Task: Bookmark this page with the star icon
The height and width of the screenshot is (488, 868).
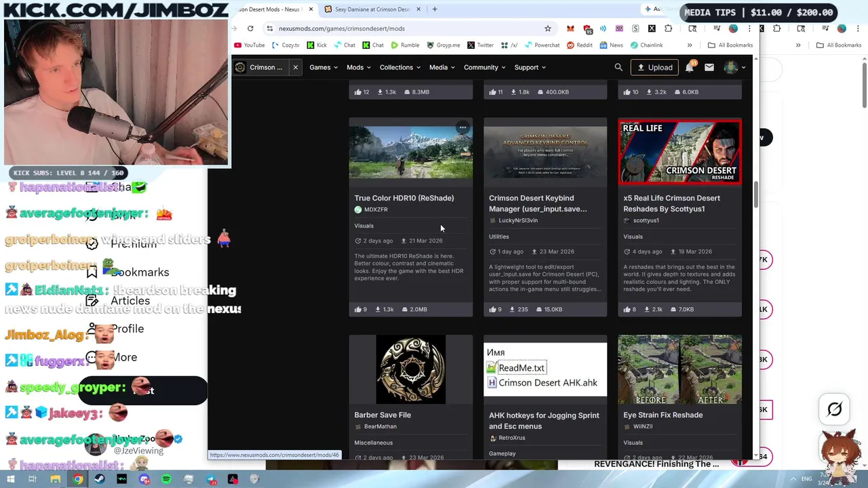Action: click(548, 28)
